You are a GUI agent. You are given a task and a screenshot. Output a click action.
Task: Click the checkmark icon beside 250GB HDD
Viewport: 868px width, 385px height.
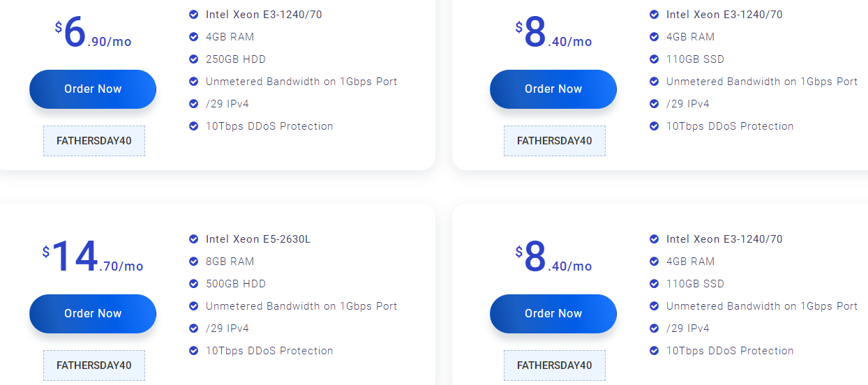(194, 59)
